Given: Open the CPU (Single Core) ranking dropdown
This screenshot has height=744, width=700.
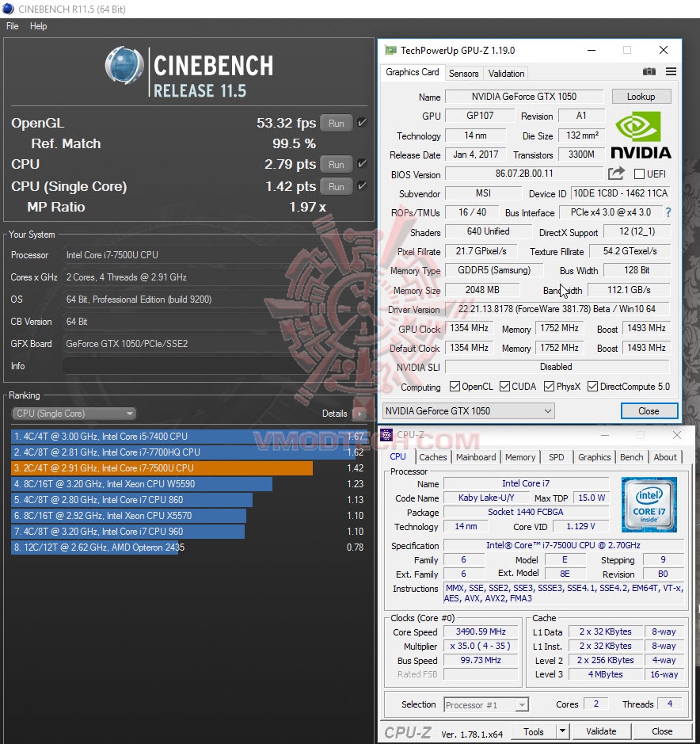Looking at the screenshot, I should point(74,414).
